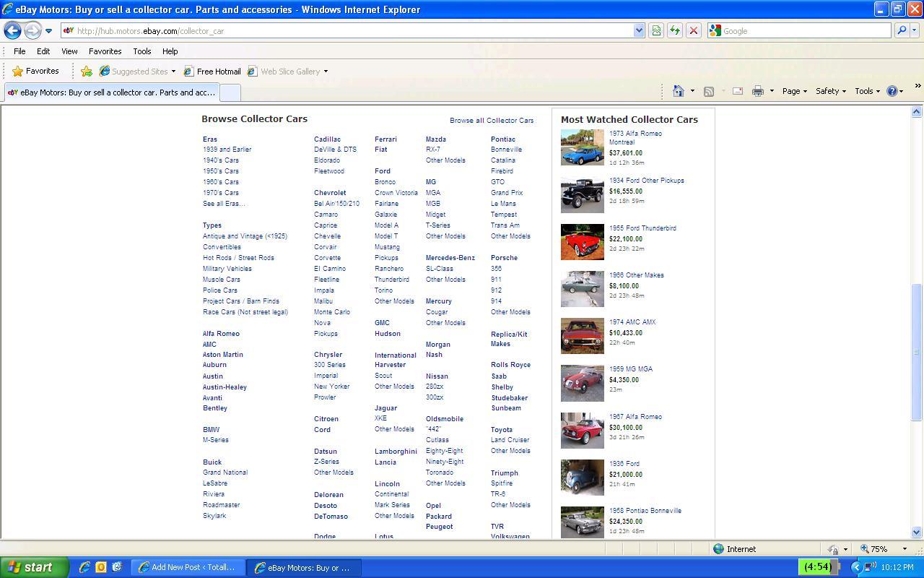Viewport: 924px width, 578px height.
Task: Click the Browse all Collector Cars link
Action: coord(492,121)
